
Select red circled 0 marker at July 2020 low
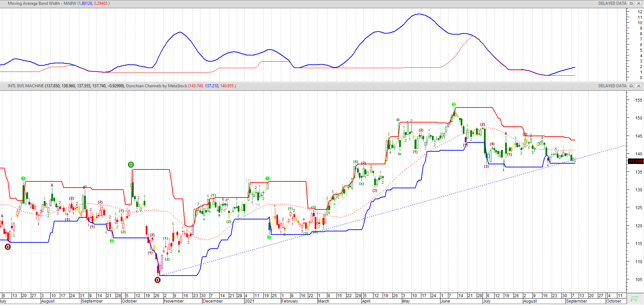8,247
